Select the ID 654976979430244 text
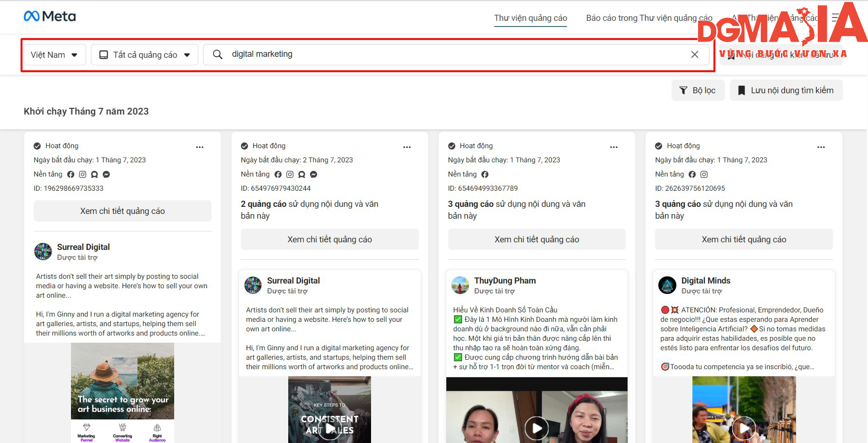The image size is (868, 443). pos(276,188)
